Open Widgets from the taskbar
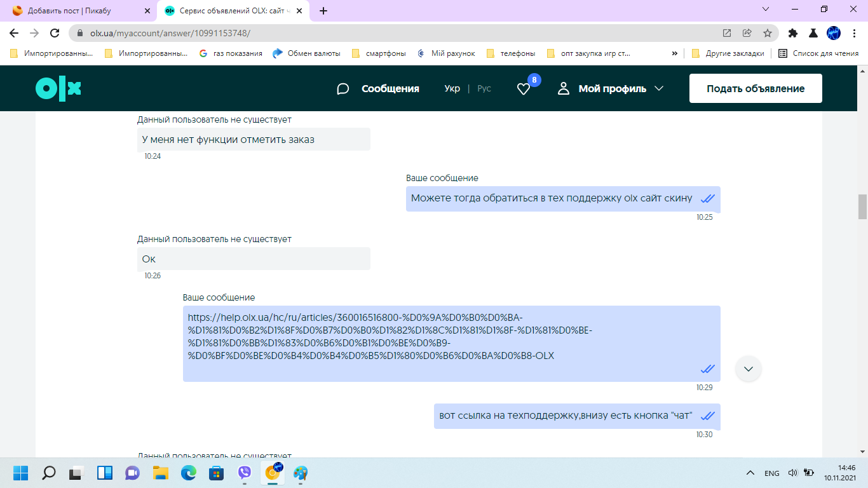Screen dimensions: 868x488 [x=105, y=473]
